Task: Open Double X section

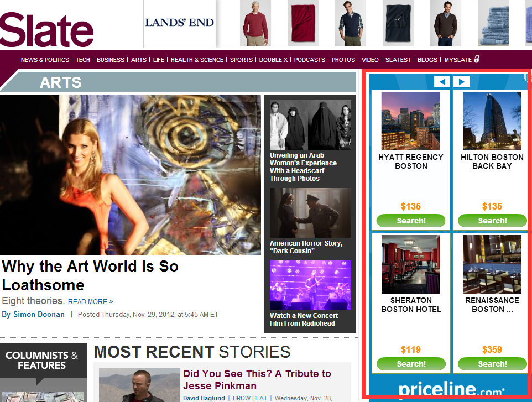Action: pos(273,60)
